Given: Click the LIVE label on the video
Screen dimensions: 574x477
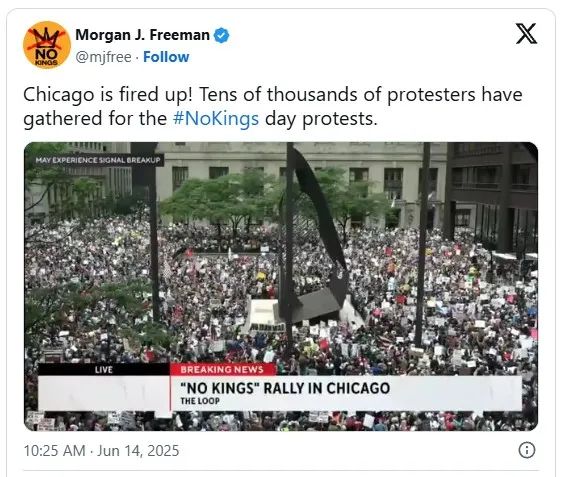Looking at the screenshot, I should tap(104, 370).
